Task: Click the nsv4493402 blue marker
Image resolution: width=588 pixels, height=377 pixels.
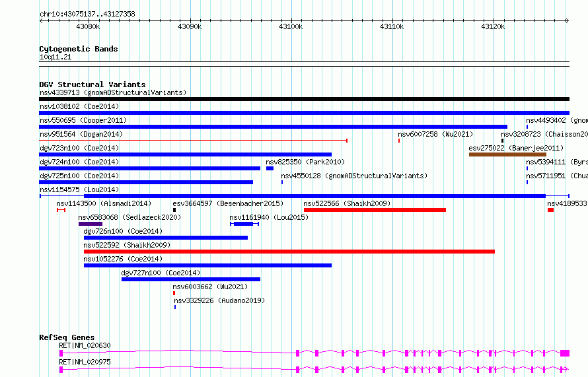Action: click(527, 127)
